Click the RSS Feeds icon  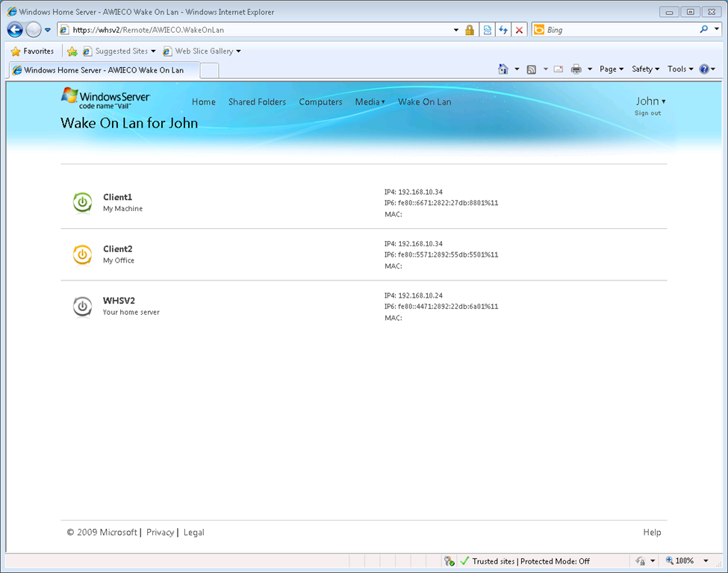(x=531, y=69)
